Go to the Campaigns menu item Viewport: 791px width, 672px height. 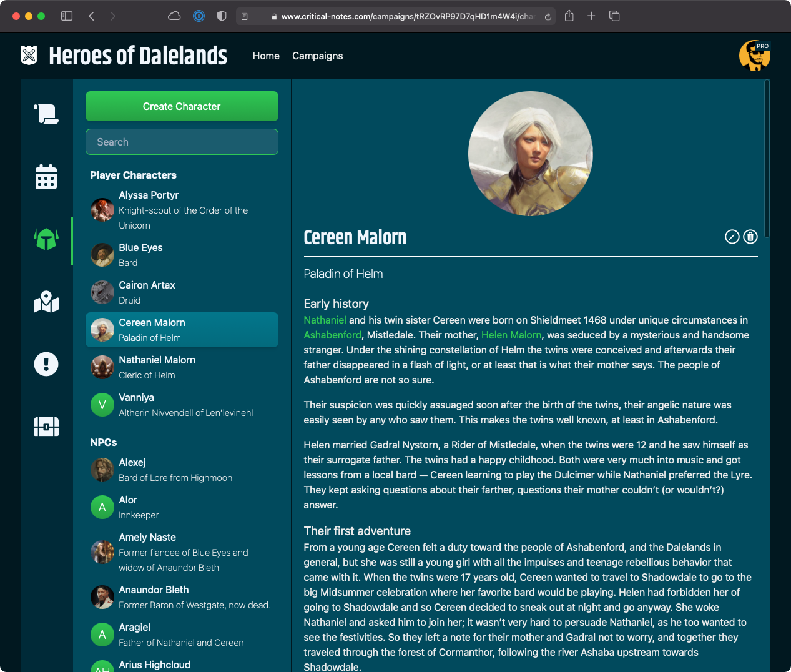317,56
